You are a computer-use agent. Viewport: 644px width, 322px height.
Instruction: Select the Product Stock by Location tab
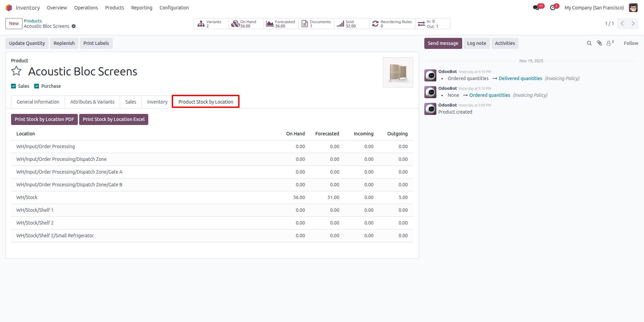206,102
